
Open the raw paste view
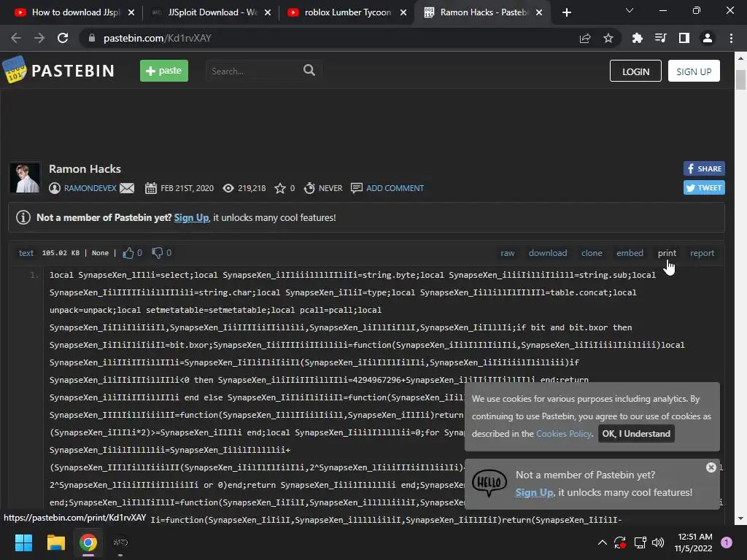(x=508, y=253)
